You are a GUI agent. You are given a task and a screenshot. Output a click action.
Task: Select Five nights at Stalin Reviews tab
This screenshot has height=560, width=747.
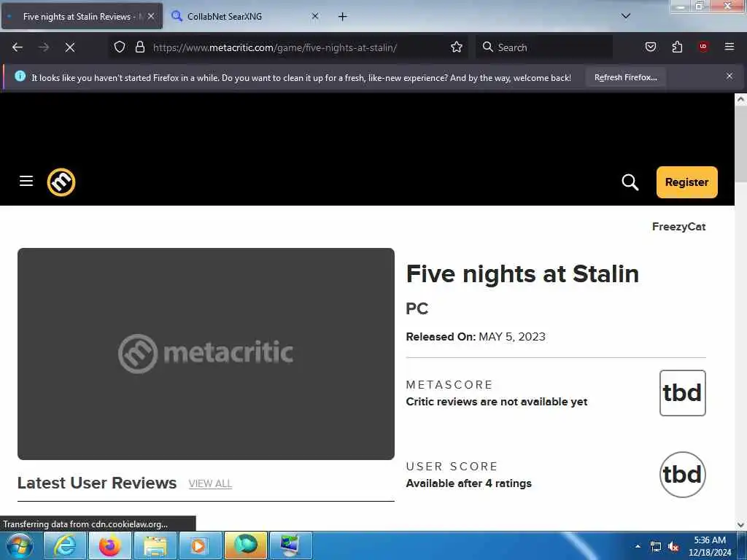coord(82,16)
